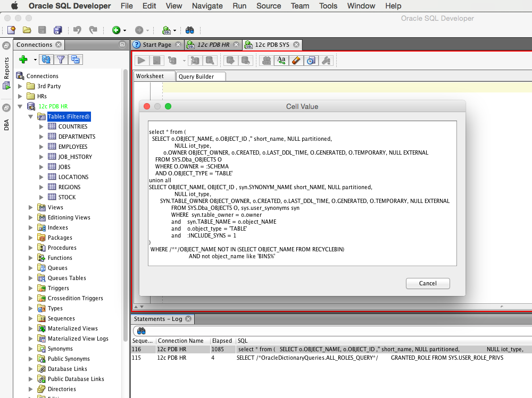532x398 pixels.
Task: Expand the Views folder
Action: 30,207
